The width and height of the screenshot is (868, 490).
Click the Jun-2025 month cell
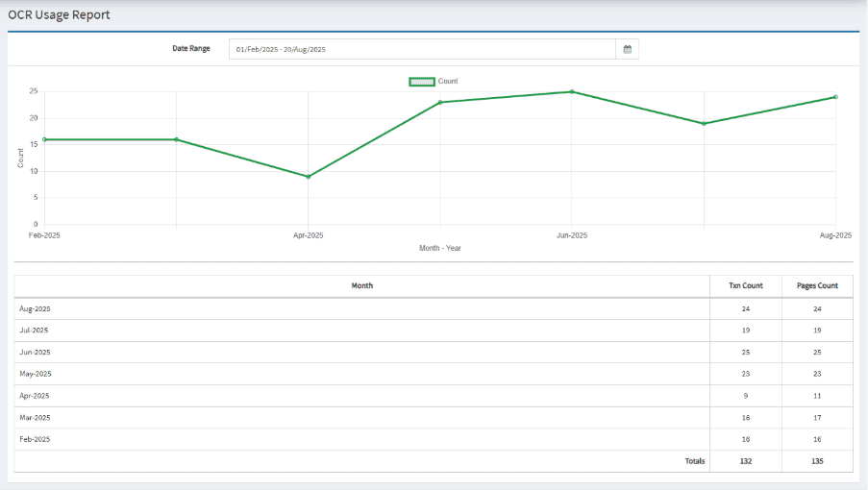(35, 352)
